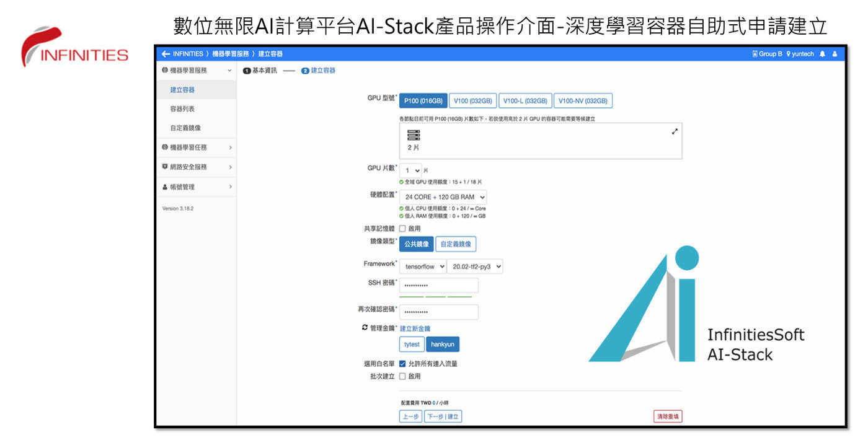This screenshot has width=868, height=440.
Task: Click the Group B group selector
Action: tap(768, 54)
